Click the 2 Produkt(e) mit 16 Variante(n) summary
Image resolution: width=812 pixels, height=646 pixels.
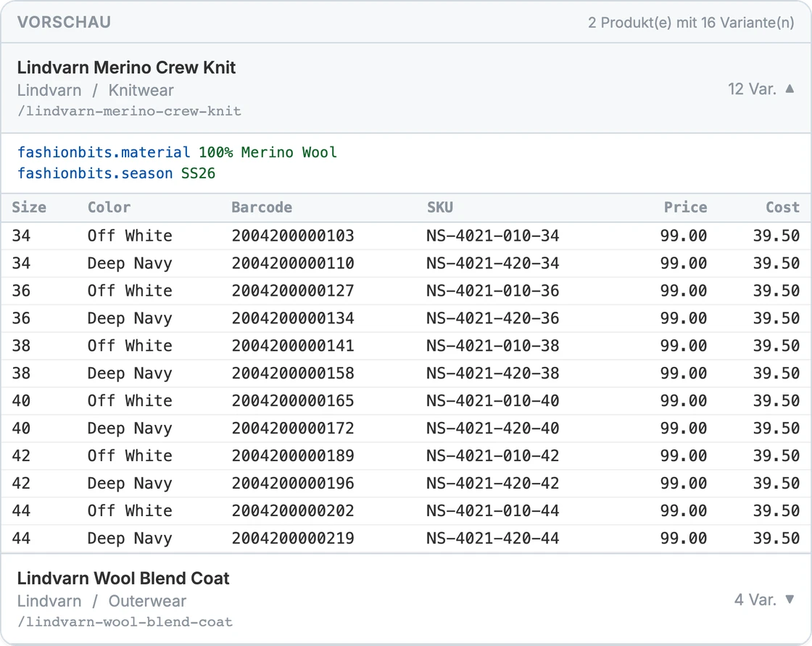tap(691, 22)
